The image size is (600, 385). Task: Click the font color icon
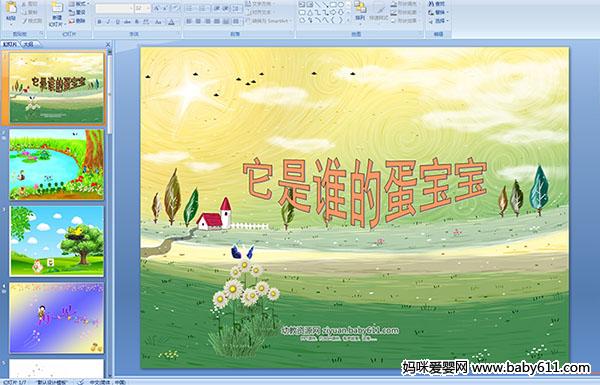[171, 22]
